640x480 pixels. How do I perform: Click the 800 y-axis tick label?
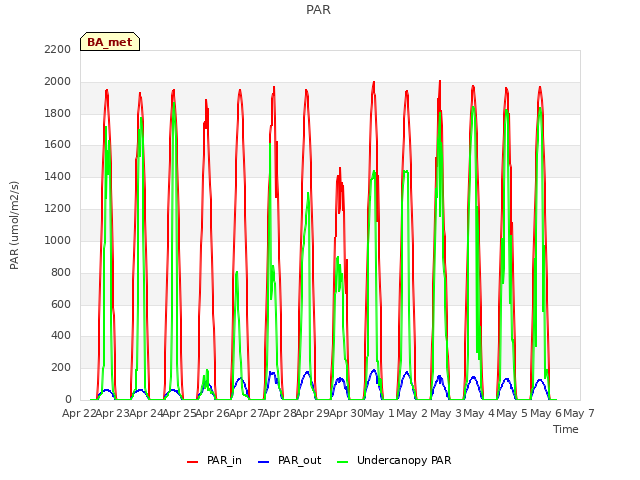click(61, 272)
